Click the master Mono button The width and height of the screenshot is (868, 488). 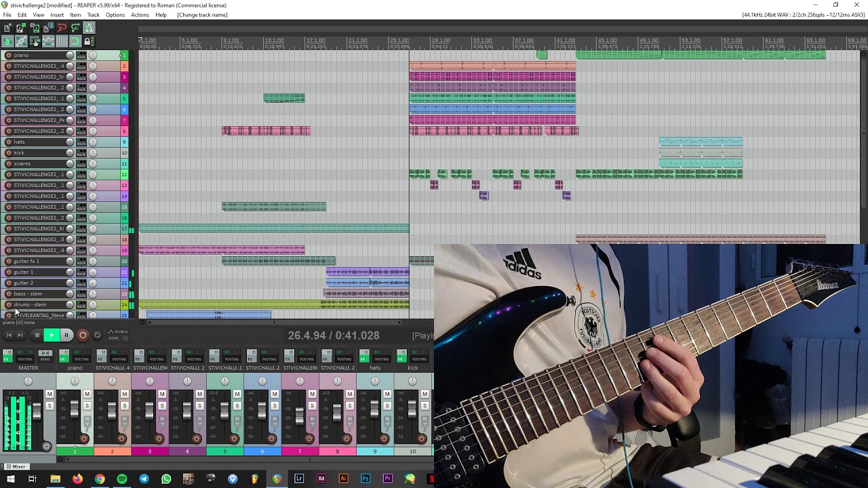(45, 355)
